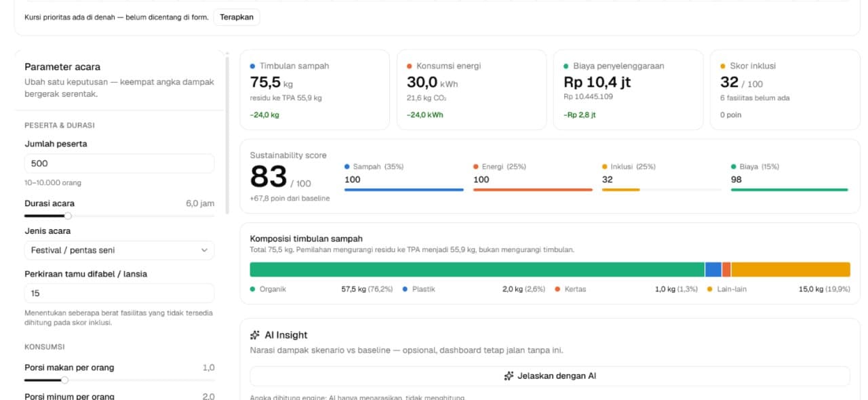Click the '6,0 jam' duration value
This screenshot has width=868, height=400.
(200, 203)
